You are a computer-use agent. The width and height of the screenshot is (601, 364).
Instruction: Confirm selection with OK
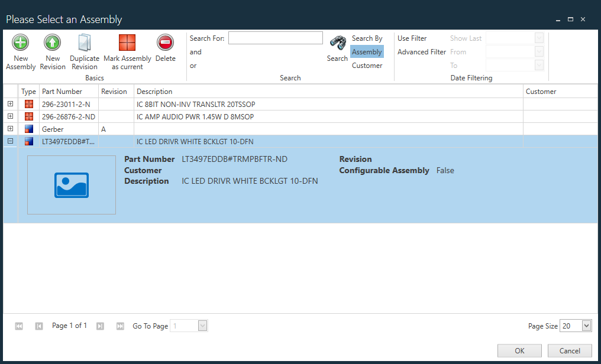519,350
